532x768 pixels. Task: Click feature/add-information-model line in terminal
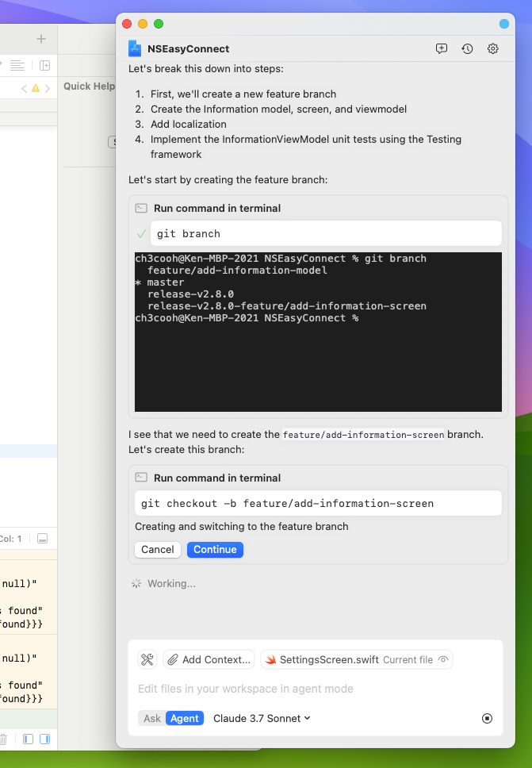pyautogui.click(x=237, y=271)
